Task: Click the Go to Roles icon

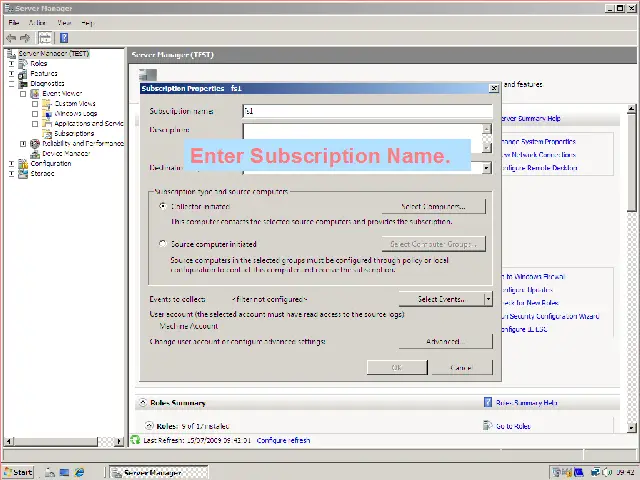Action: 488,426
